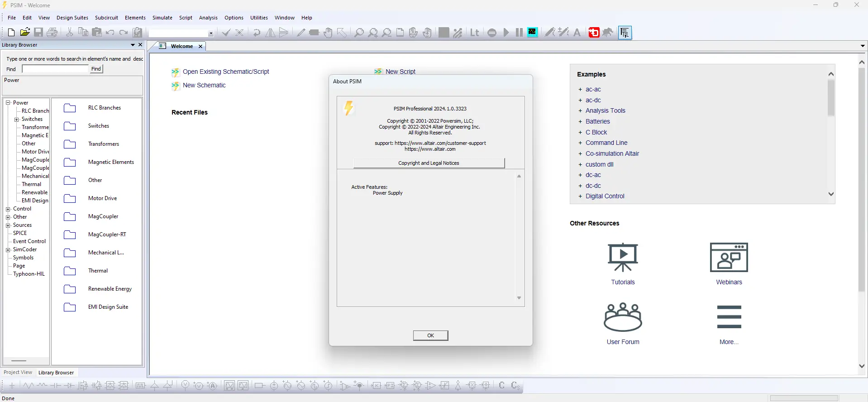Screen dimensions: 868x402
Task: Click the Find search input field
Action: point(55,69)
